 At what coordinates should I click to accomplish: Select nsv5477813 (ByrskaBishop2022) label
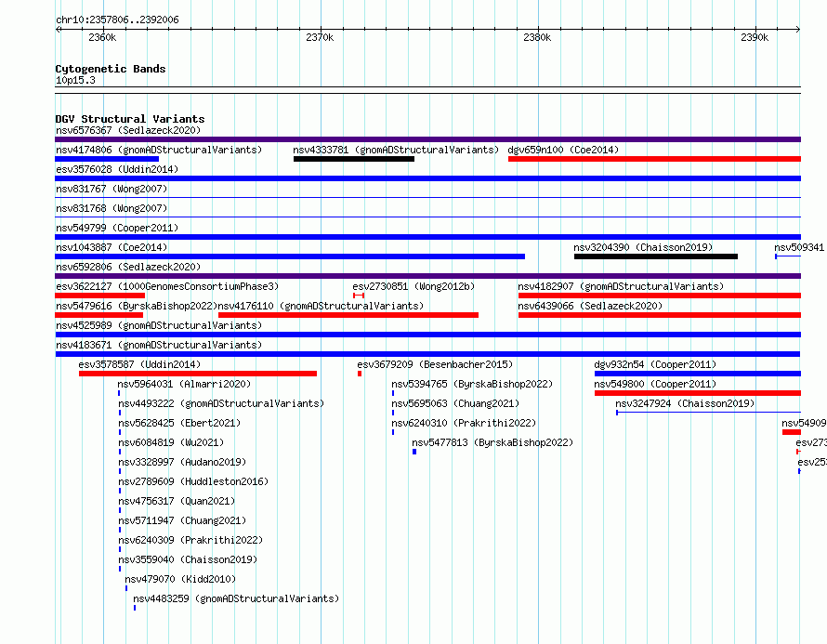pyautogui.click(x=492, y=442)
